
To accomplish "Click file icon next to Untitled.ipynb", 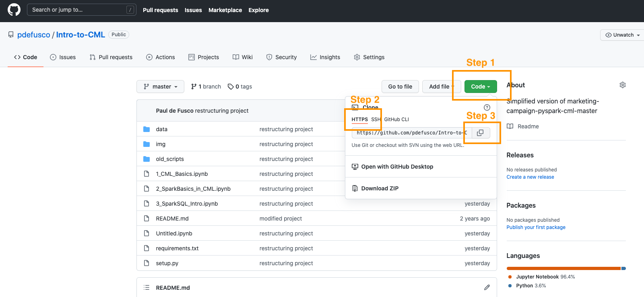I will pyautogui.click(x=147, y=233).
